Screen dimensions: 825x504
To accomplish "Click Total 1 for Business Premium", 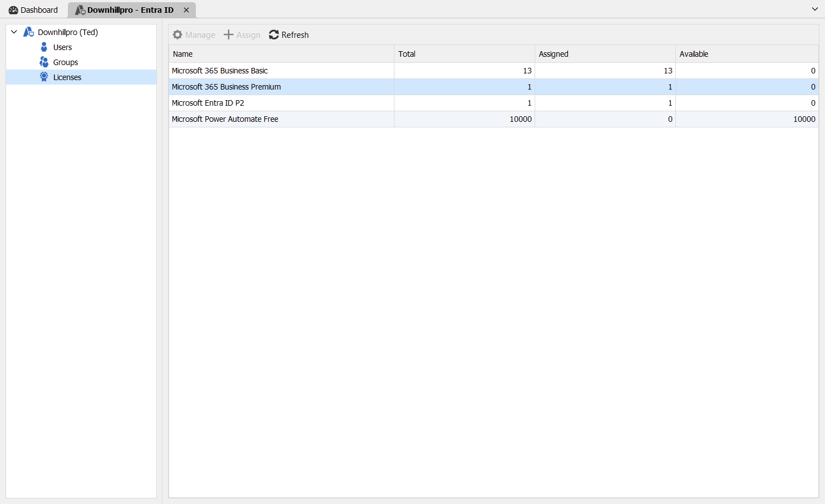I will pos(530,87).
